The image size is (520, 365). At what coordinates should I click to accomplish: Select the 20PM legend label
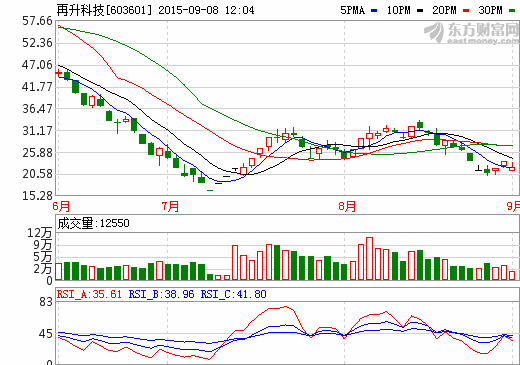(x=444, y=10)
